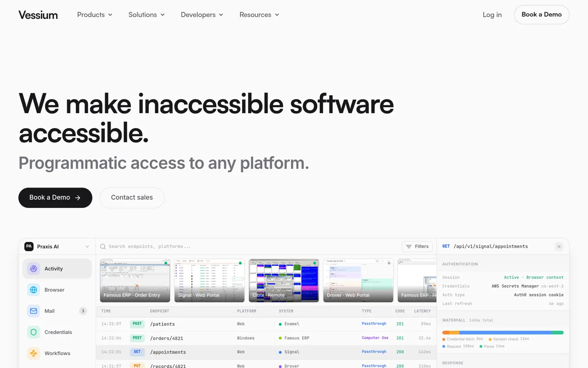Click the SYSTEM column header
Screen dimensions: 588x368
(286, 311)
